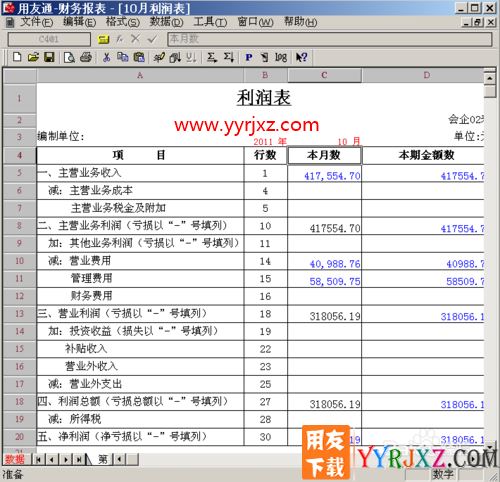Toggle the red 数据 mode button

pos(15,460)
